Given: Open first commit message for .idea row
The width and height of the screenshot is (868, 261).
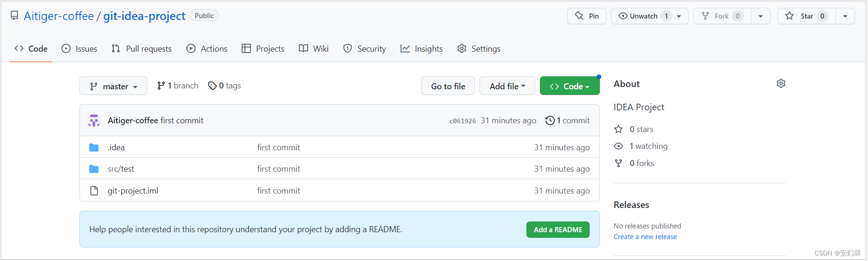Looking at the screenshot, I should point(279,147).
